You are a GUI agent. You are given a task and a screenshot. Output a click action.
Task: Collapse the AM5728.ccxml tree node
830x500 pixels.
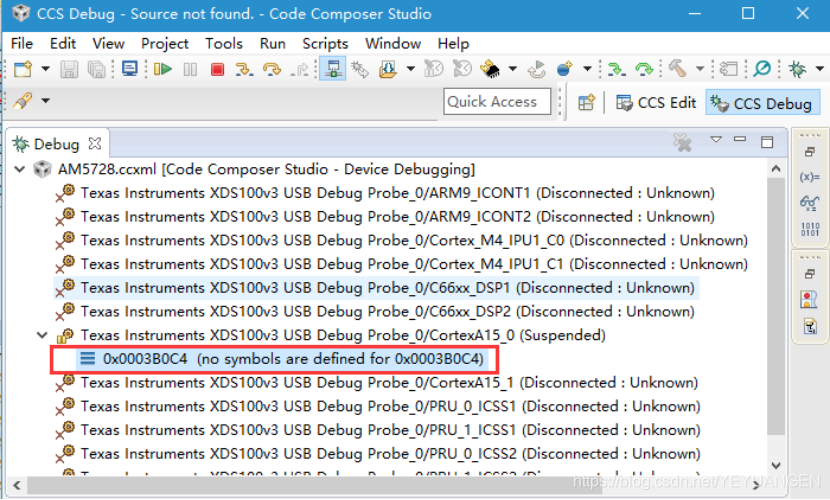tap(21, 169)
